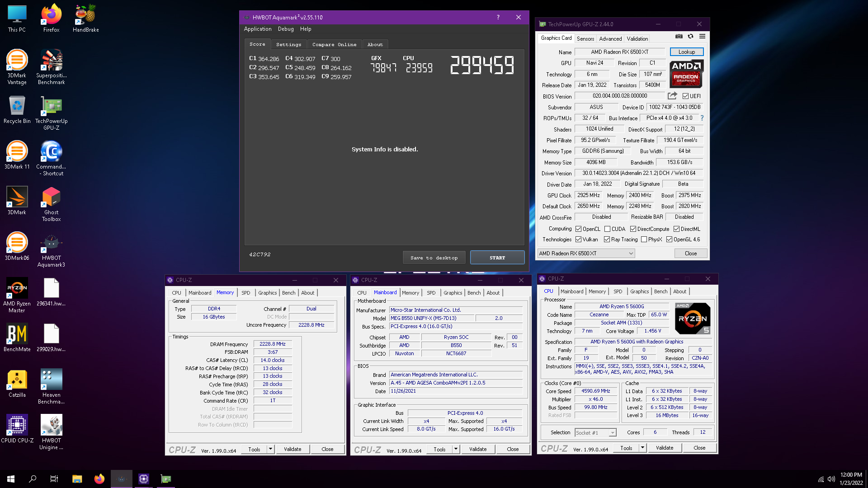This screenshot has height=488, width=868.
Task: Click START button in Aquamark
Action: pos(497,258)
